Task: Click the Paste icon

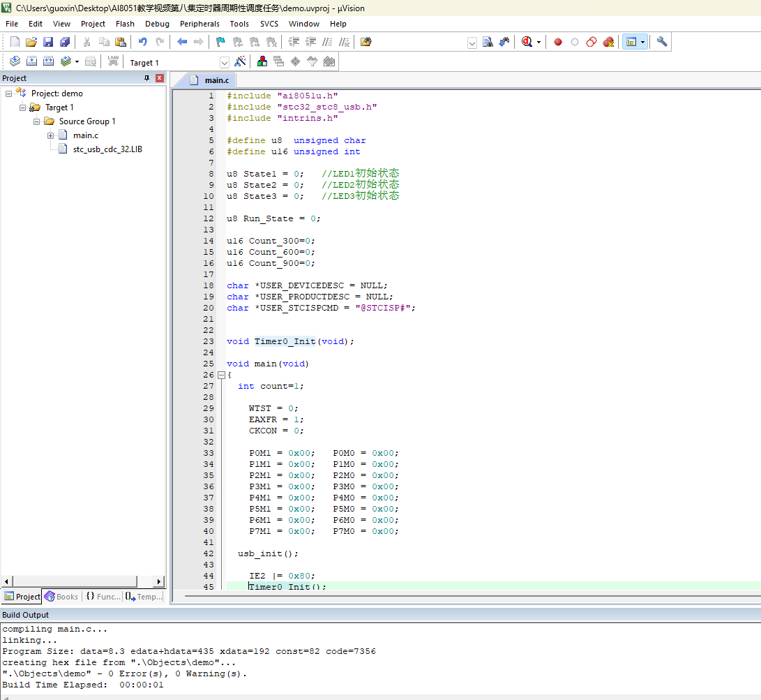Action: point(121,42)
